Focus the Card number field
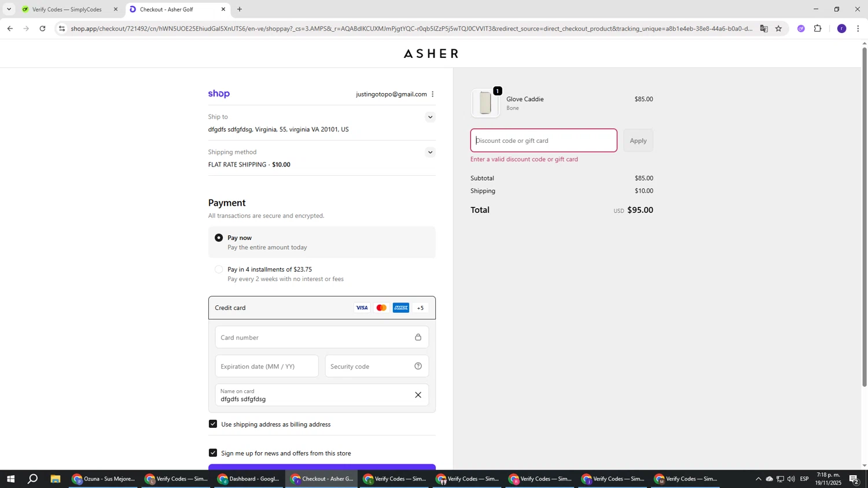This screenshot has height=488, width=868. 322,337
